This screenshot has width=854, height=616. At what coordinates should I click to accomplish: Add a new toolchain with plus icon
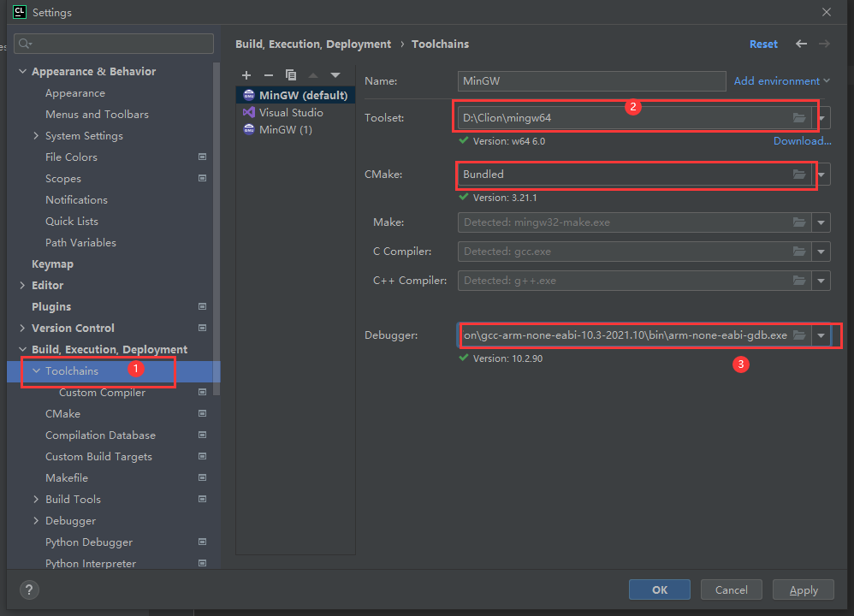click(x=246, y=75)
